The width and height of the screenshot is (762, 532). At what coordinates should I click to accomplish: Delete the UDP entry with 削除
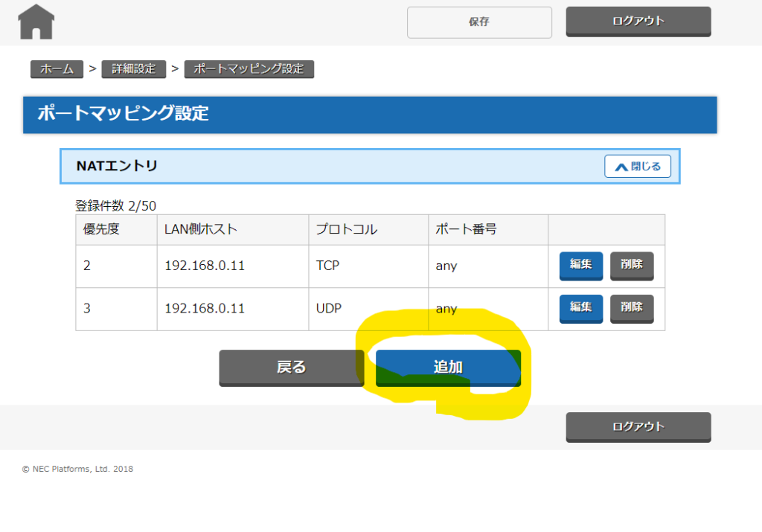point(632,308)
